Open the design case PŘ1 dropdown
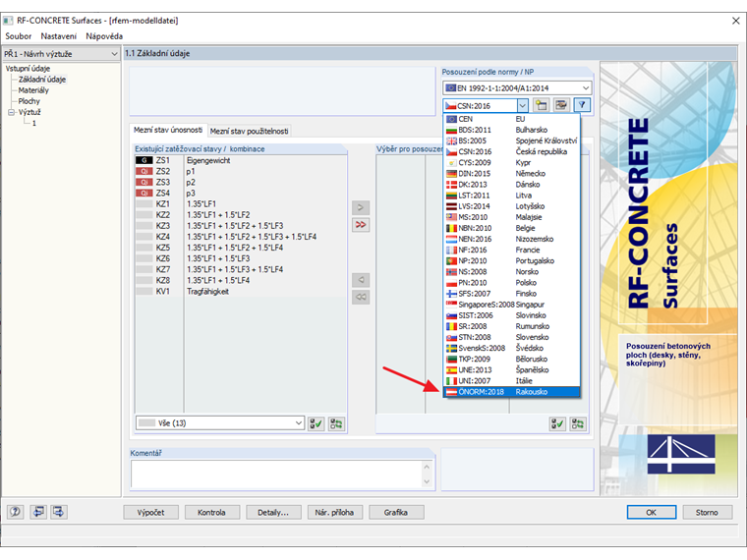The width and height of the screenshot is (747, 560). coord(114,54)
